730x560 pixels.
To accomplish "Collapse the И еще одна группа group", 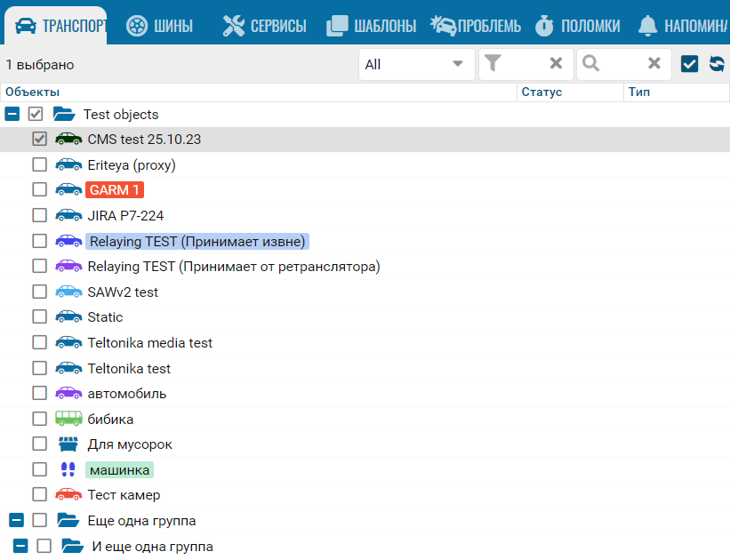I will tap(20, 546).
